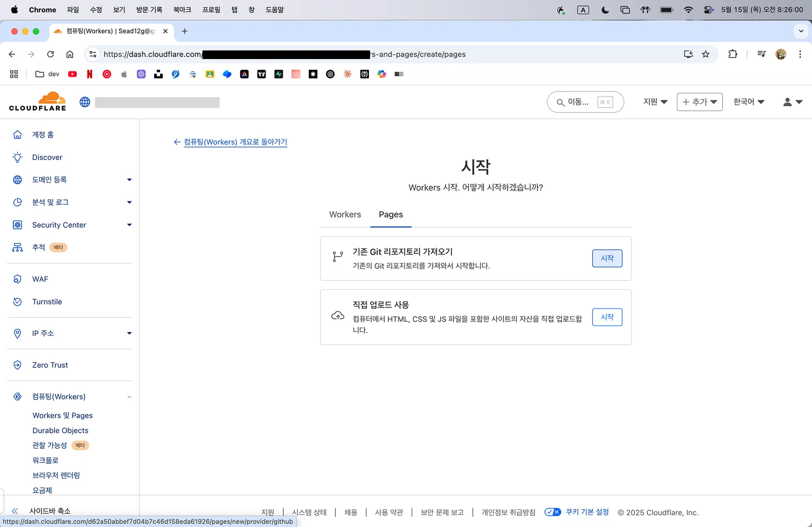Screen dimensions: 812x527
Task: Switch to the Workers tab
Action: pos(345,215)
